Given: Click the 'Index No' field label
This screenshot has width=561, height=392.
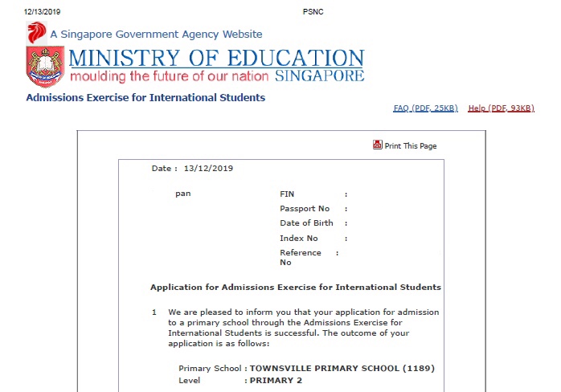Looking at the screenshot, I should coord(298,239).
